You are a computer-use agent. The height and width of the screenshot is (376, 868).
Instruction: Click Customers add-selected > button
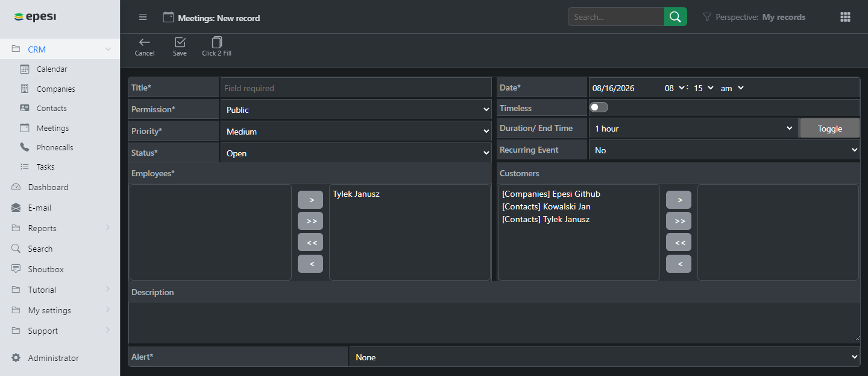(x=679, y=200)
